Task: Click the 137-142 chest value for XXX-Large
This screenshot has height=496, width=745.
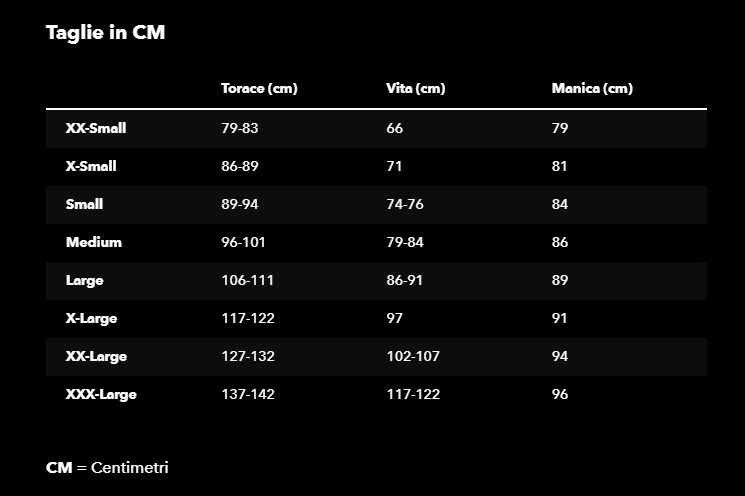Action: [x=248, y=394]
